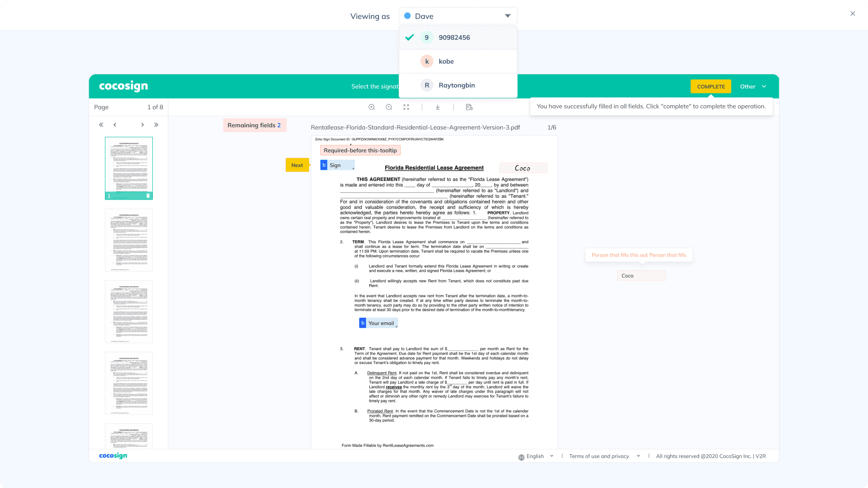Screen dimensions: 868x488
Task: Select the zoom in tool
Action: (371, 107)
